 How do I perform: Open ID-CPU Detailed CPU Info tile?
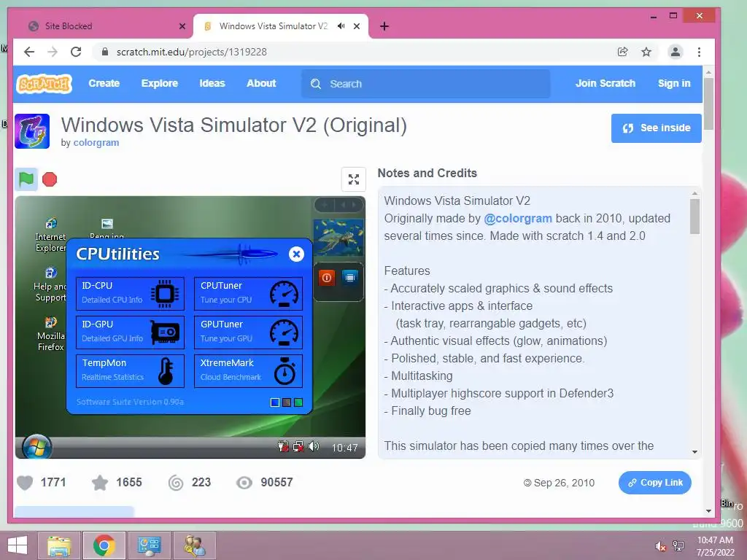pos(130,293)
